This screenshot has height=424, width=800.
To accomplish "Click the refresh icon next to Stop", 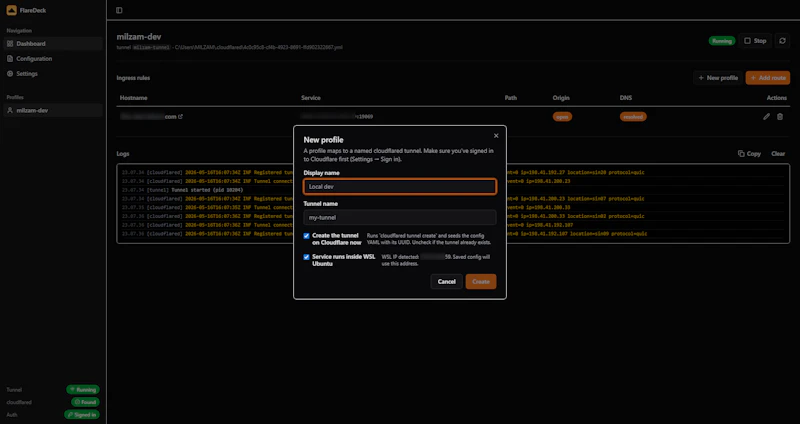I will 783,41.
